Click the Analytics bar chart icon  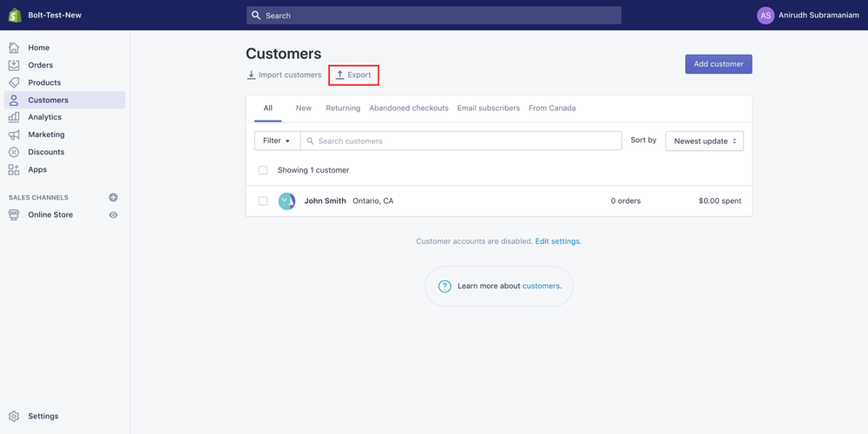(x=14, y=117)
